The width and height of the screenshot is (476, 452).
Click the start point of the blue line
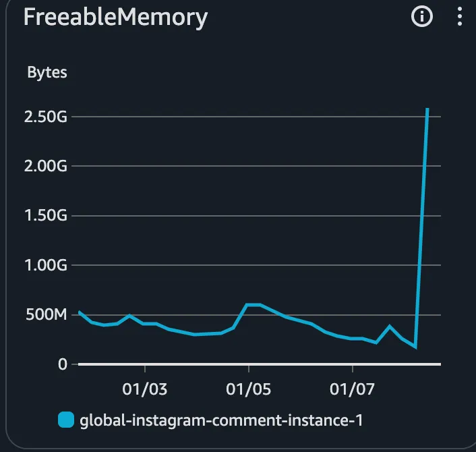80,312
